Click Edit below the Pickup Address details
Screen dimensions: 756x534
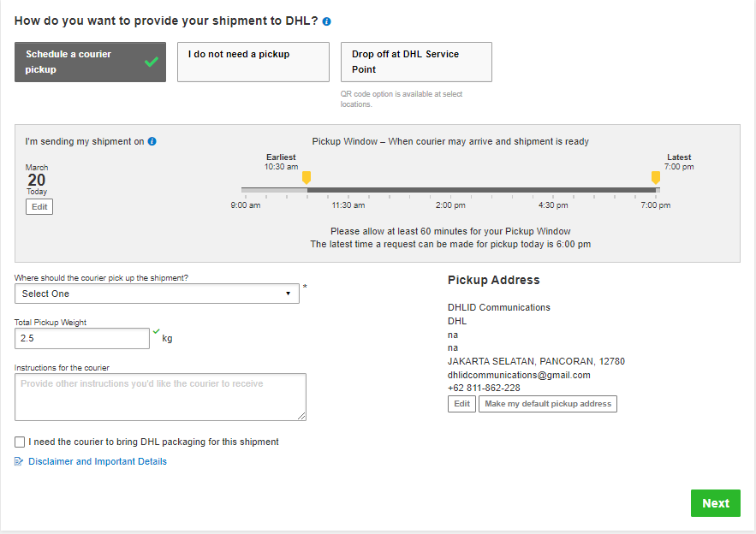pos(461,403)
